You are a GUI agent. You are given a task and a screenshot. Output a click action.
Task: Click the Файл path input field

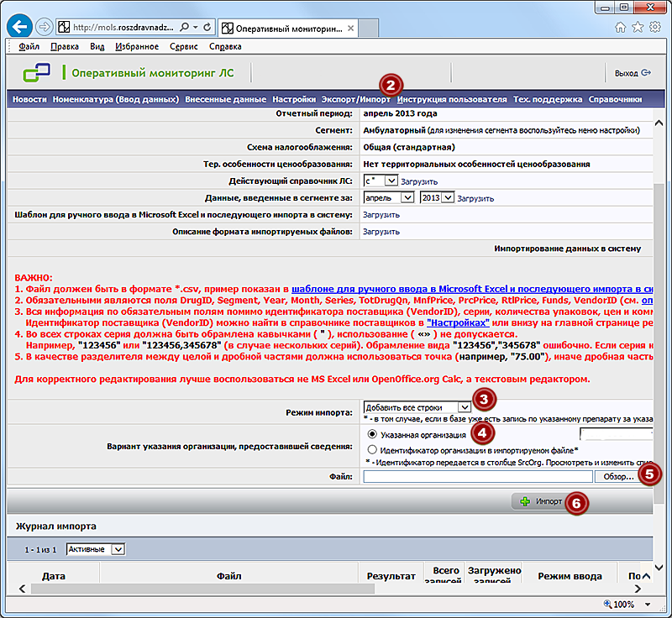pyautogui.click(x=478, y=476)
